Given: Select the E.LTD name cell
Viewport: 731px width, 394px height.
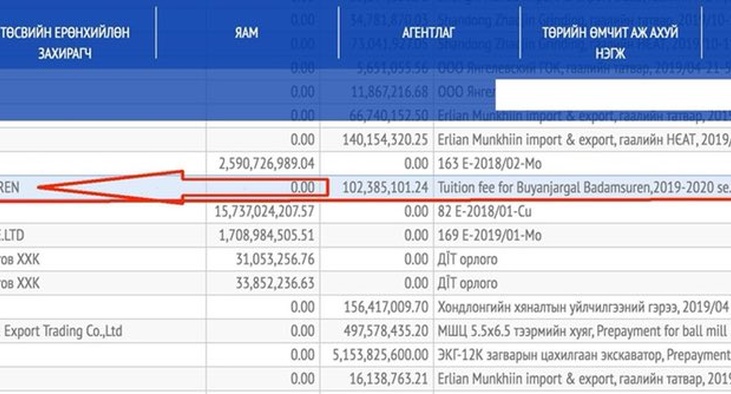Looking at the screenshot, I should [x=12, y=235].
